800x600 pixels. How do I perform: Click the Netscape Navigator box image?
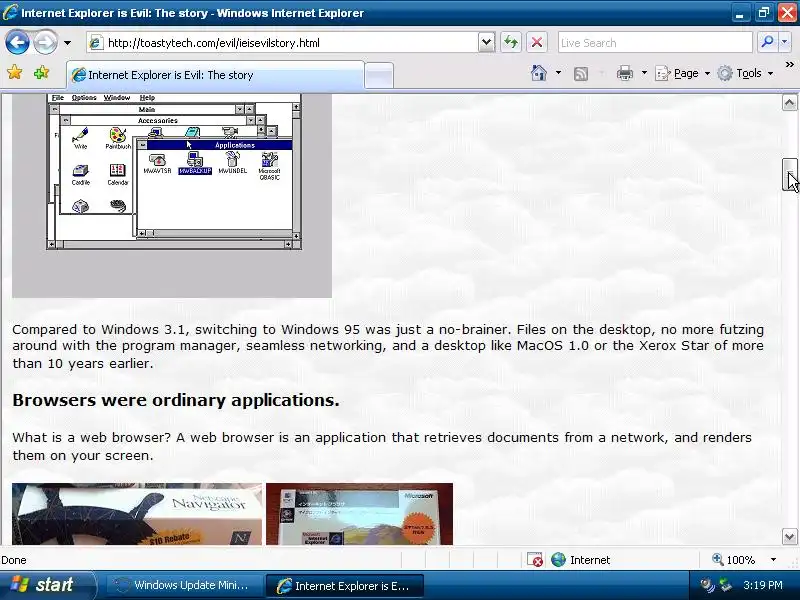pyautogui.click(x=137, y=514)
